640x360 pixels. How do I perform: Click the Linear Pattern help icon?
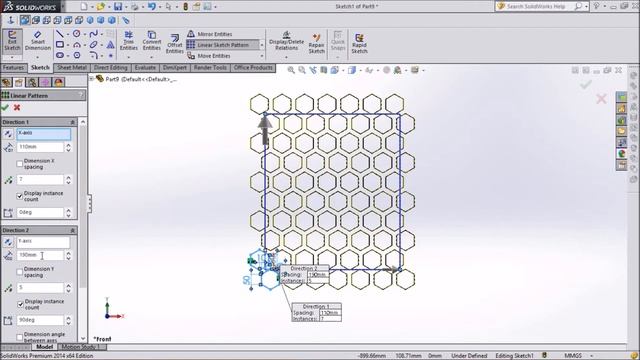tap(81, 95)
